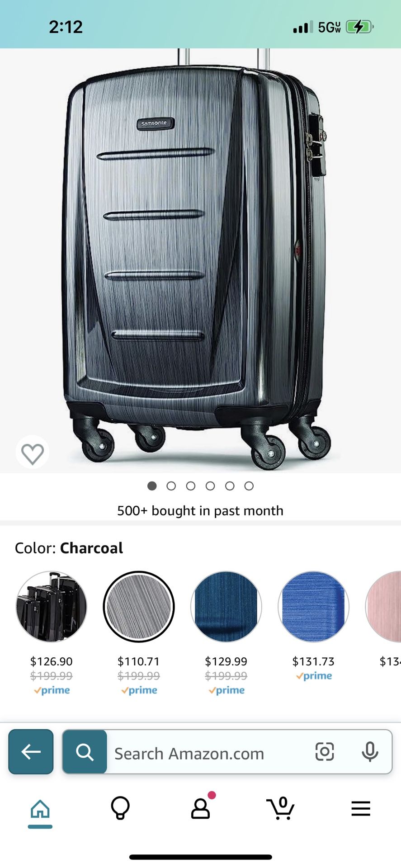Choose the dark blue color swatch
Viewport: 401px width, 868px height.
226,607
